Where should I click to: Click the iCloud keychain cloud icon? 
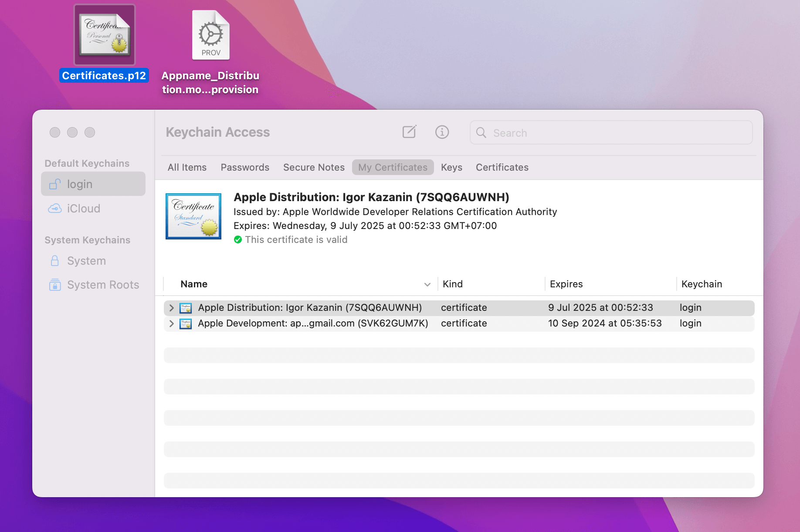coord(55,209)
